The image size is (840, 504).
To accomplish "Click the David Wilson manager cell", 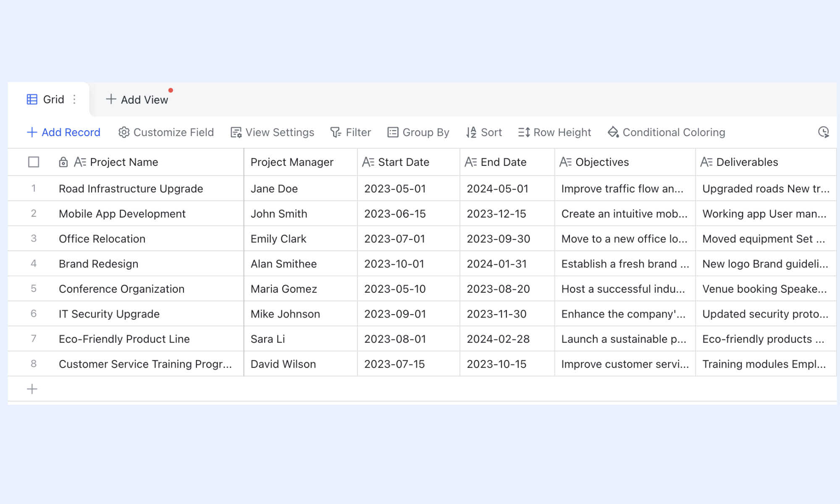I will (301, 364).
